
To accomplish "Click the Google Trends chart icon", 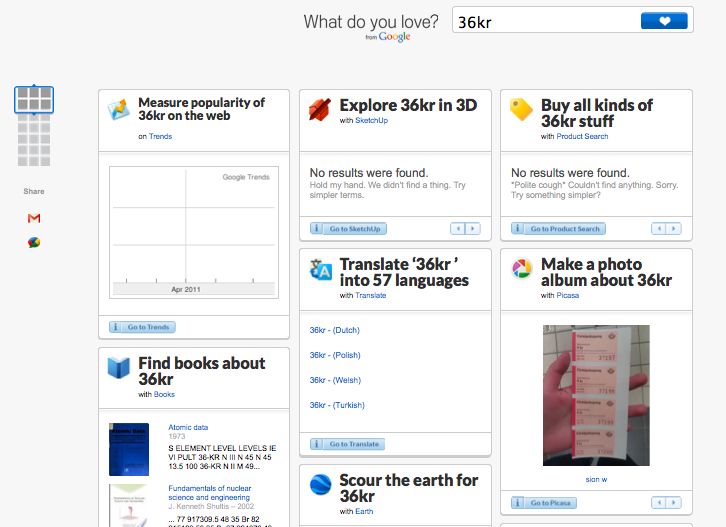I will coord(119,109).
